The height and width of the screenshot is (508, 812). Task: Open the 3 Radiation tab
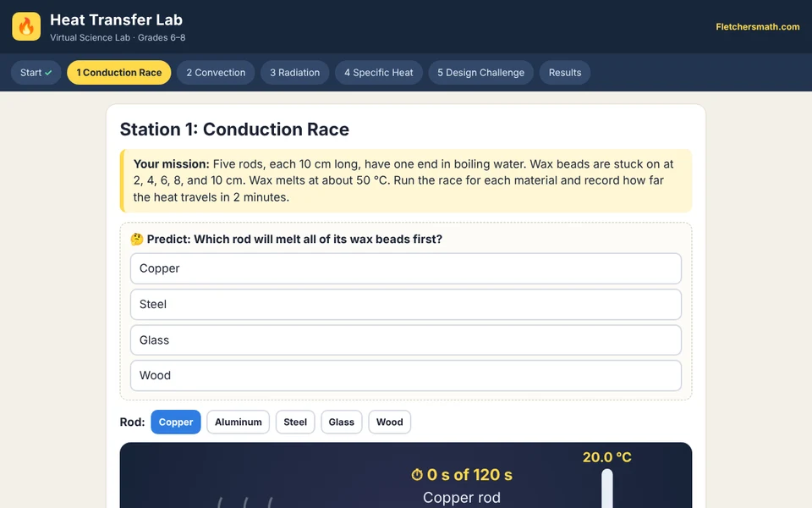click(x=294, y=73)
